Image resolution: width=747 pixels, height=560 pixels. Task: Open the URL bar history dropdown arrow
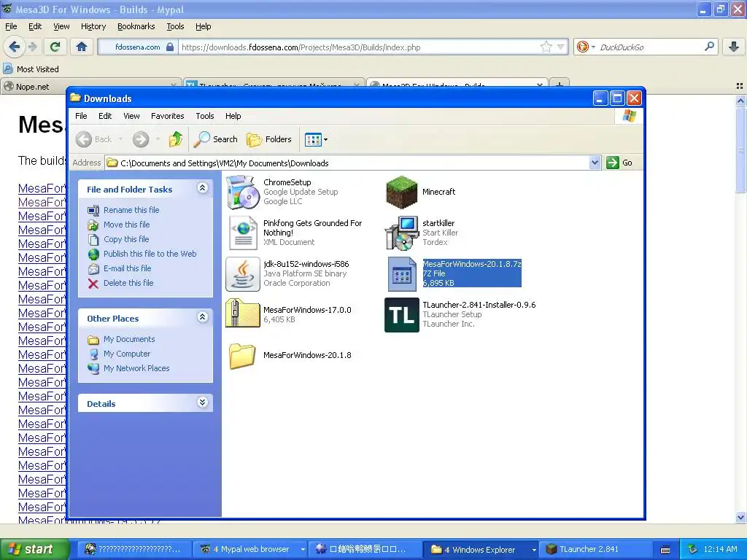pyautogui.click(x=561, y=47)
